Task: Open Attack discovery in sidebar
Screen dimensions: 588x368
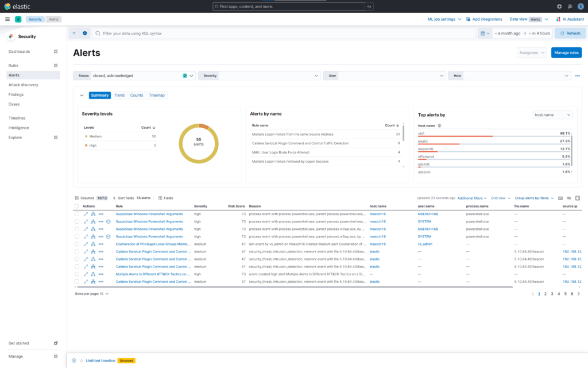Action: click(x=23, y=85)
